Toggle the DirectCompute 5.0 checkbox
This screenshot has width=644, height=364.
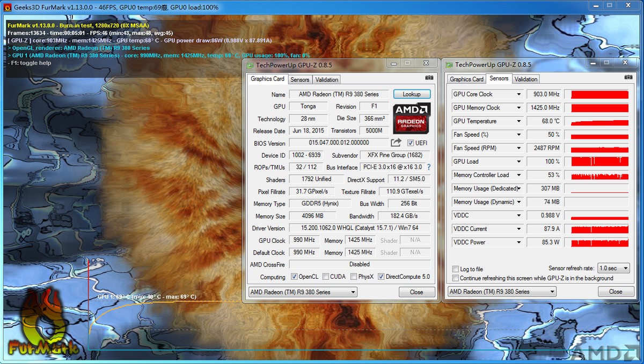[381, 277]
